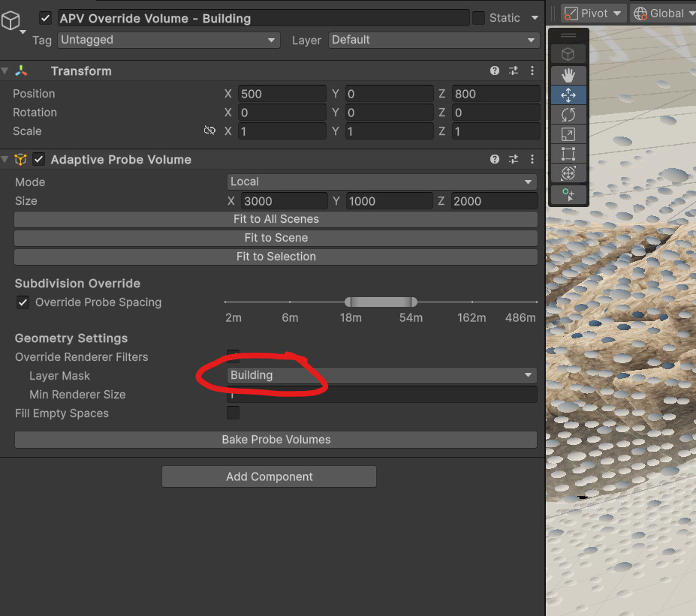Open Transform component preset selector icon
This screenshot has width=696, height=616.
pyautogui.click(x=514, y=71)
